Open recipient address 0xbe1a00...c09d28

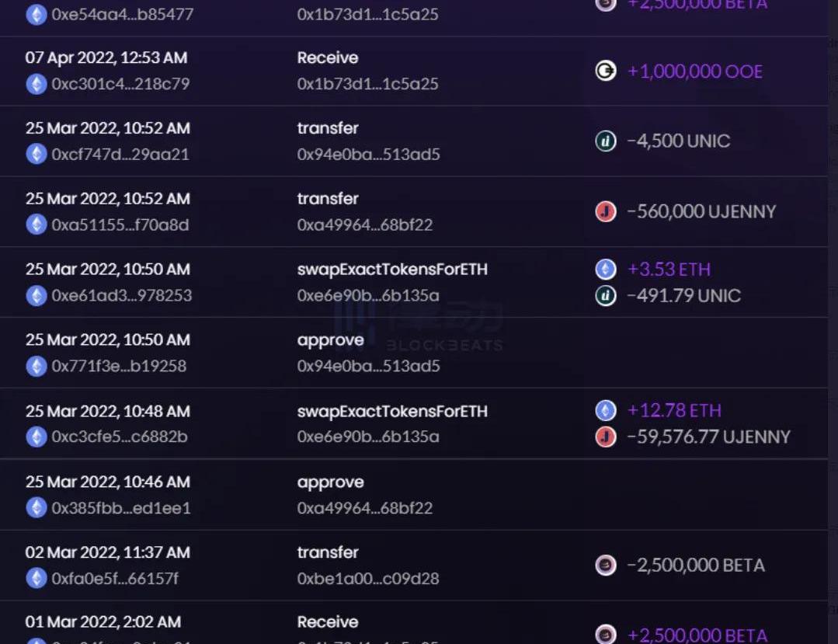pyautogui.click(x=368, y=579)
